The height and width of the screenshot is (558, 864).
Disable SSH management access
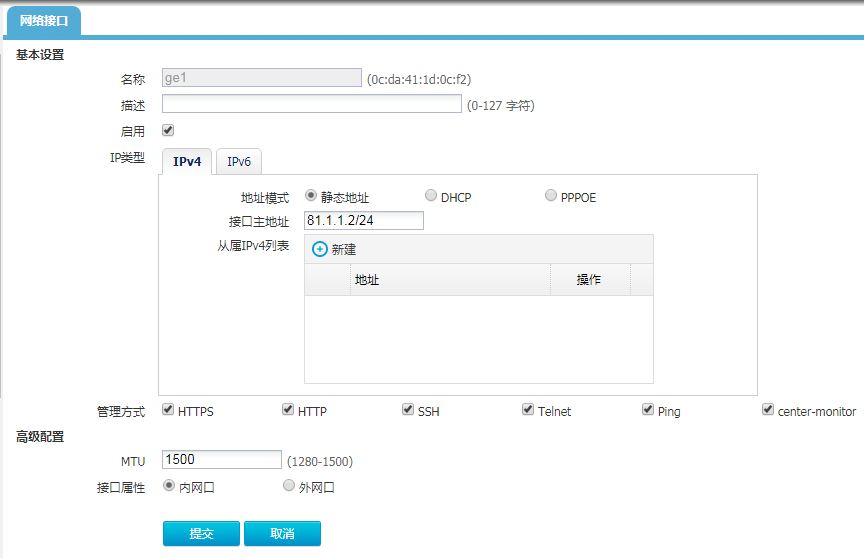pos(408,410)
